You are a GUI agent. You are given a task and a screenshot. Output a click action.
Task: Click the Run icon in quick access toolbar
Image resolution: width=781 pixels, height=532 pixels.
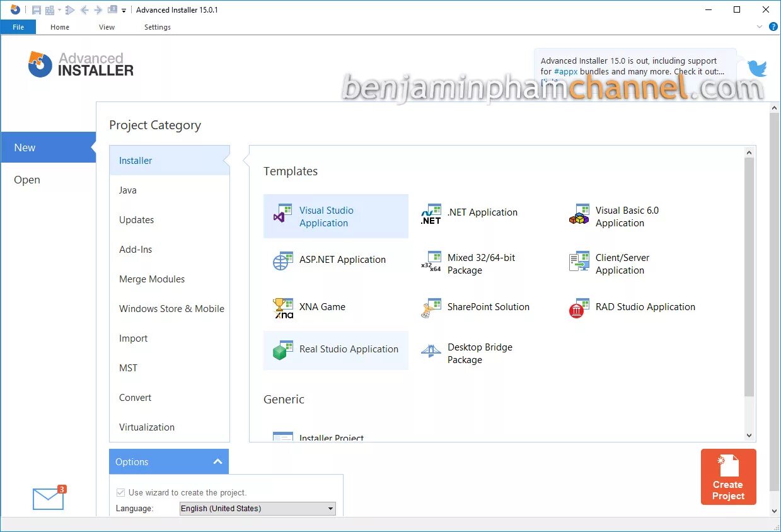pos(70,10)
